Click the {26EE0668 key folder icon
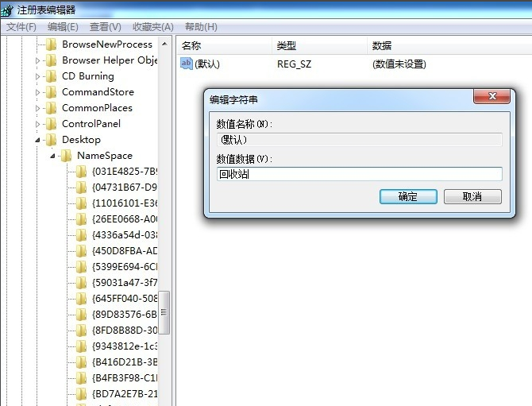The width and height of the screenshot is (532, 406). (81, 219)
